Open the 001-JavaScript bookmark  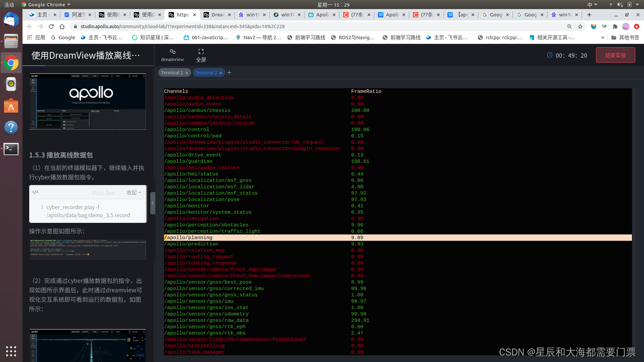point(206,37)
